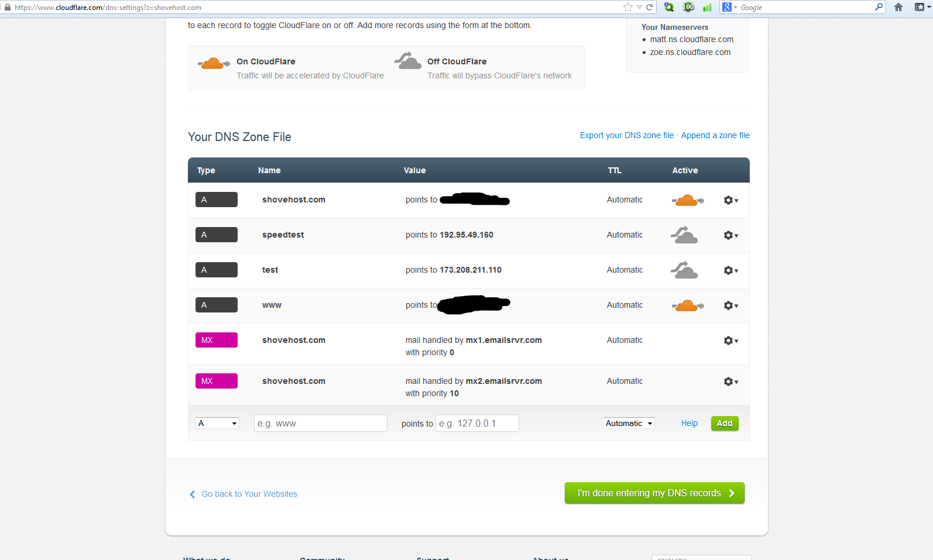This screenshot has width=933, height=560.
Task: Click the green magnifier extension icon
Action: click(669, 7)
